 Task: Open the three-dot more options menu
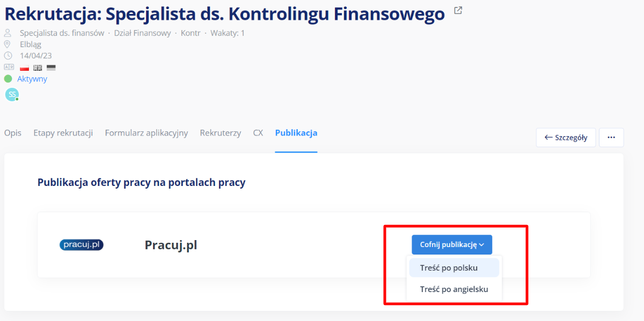611,137
